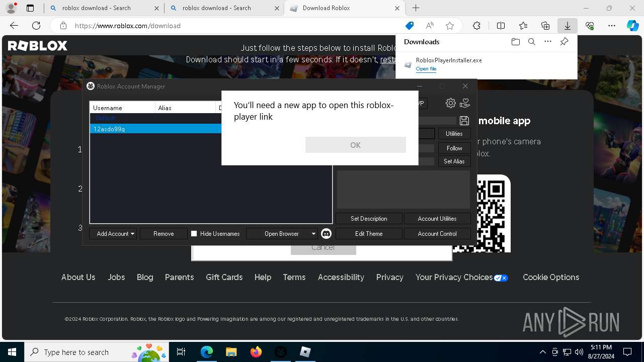Click the Set Alias button
The image size is (644, 362).
coord(454,161)
